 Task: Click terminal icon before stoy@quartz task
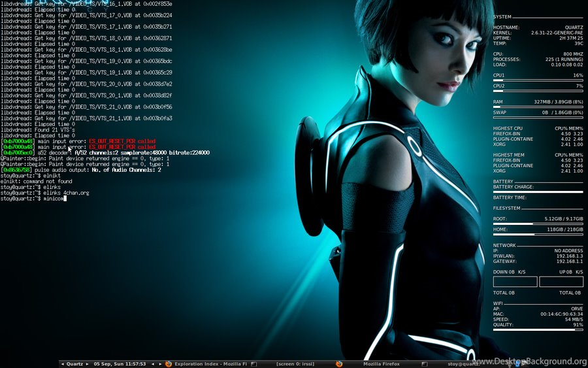(x=425, y=364)
